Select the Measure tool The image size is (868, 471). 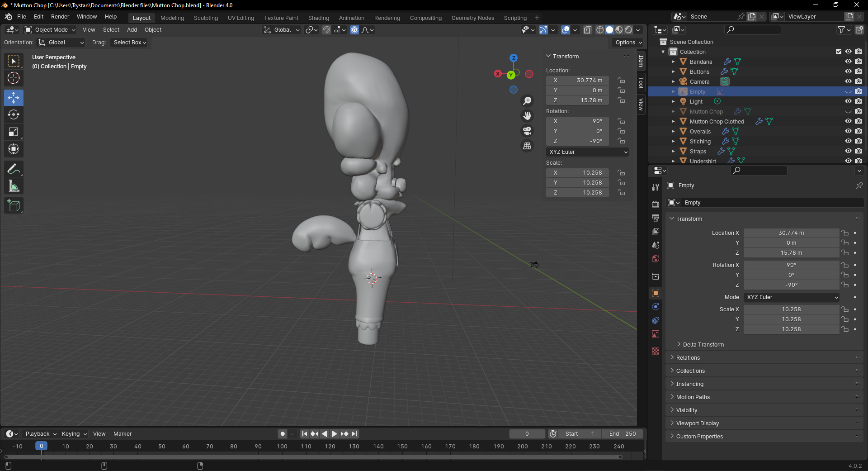point(14,186)
